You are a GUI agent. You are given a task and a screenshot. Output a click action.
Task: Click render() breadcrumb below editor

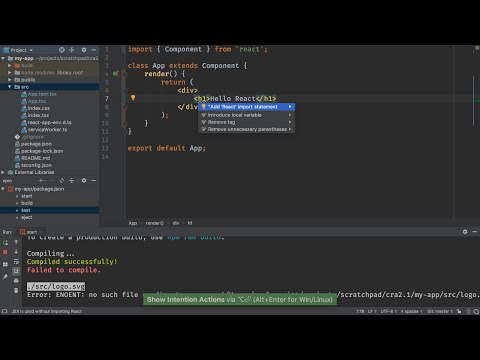pos(155,223)
